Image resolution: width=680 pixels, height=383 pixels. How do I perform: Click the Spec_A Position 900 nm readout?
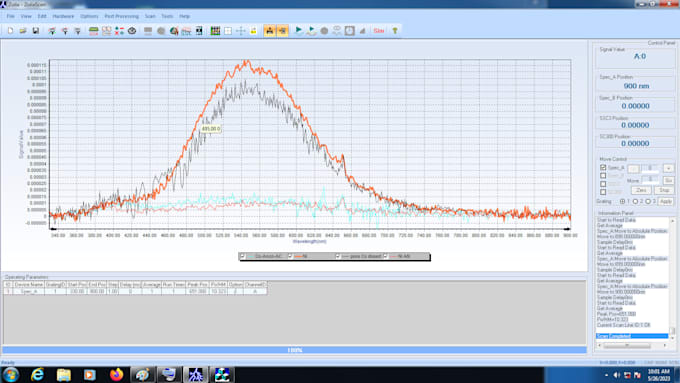(636, 86)
